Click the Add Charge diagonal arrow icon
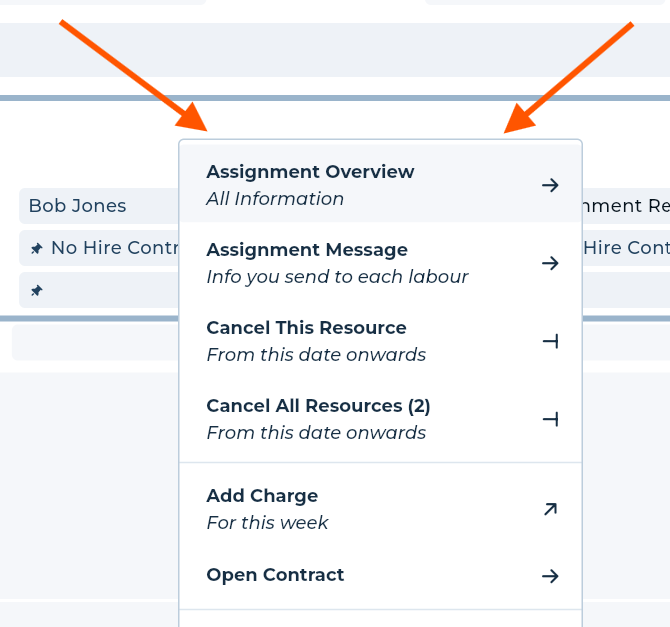The width and height of the screenshot is (670, 627). [550, 509]
